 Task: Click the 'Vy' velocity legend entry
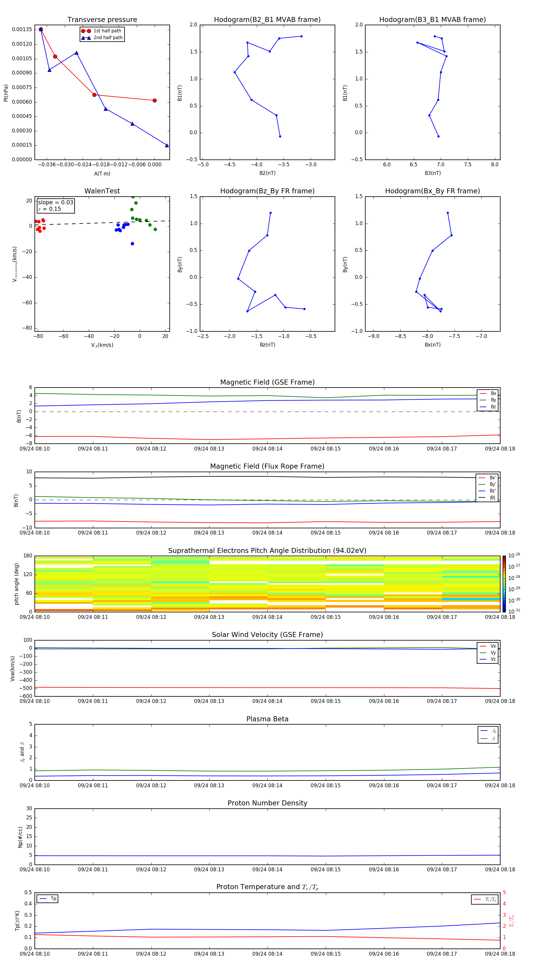click(x=488, y=652)
